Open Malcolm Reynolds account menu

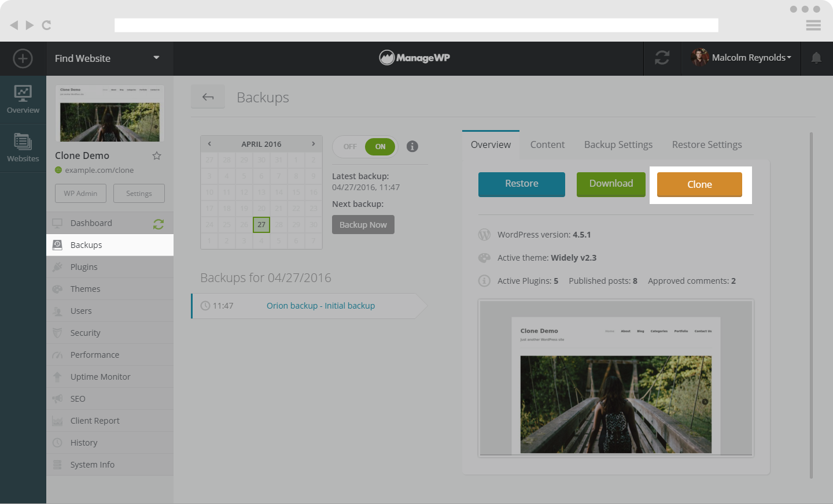pyautogui.click(x=751, y=58)
